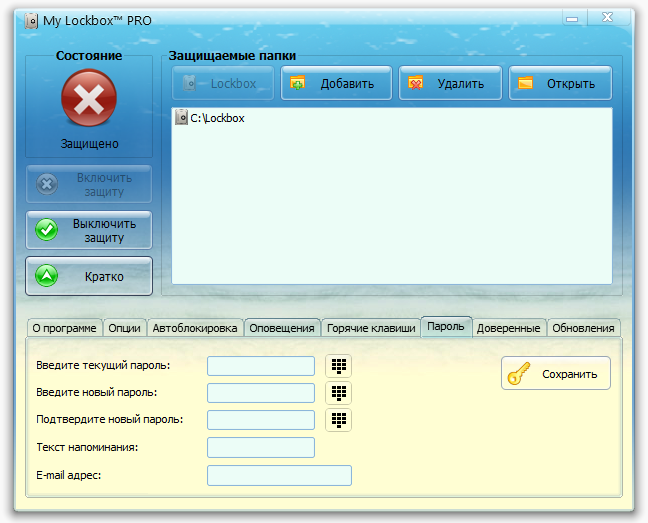This screenshot has width=648, height=523.
Task: Click My Lockbox PRO title bar icon
Action: (31, 21)
